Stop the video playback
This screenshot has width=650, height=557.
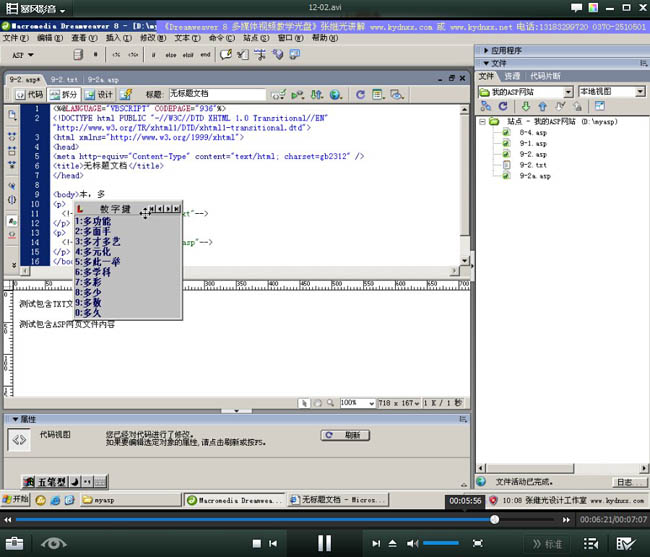pyautogui.click(x=257, y=543)
